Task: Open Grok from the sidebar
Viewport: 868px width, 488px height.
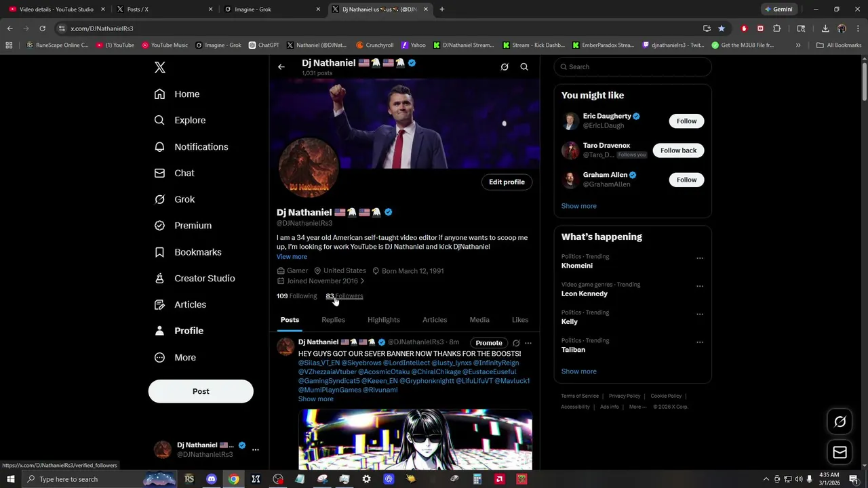Action: [x=174, y=199]
